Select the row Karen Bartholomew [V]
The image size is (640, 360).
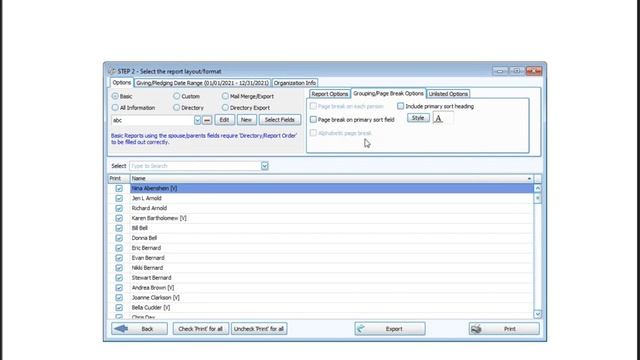tap(331, 218)
